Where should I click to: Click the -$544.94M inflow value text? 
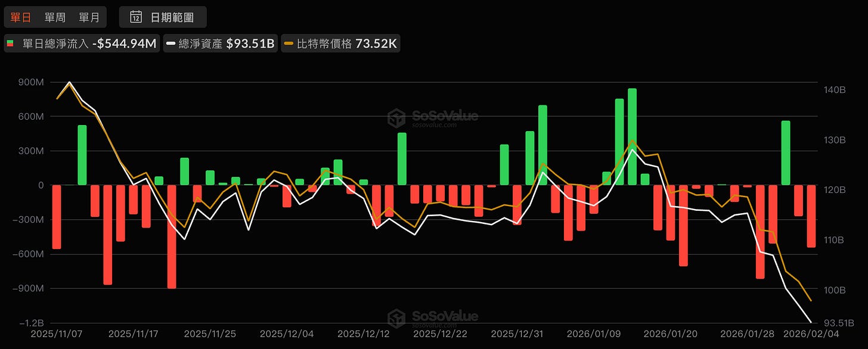pos(124,43)
